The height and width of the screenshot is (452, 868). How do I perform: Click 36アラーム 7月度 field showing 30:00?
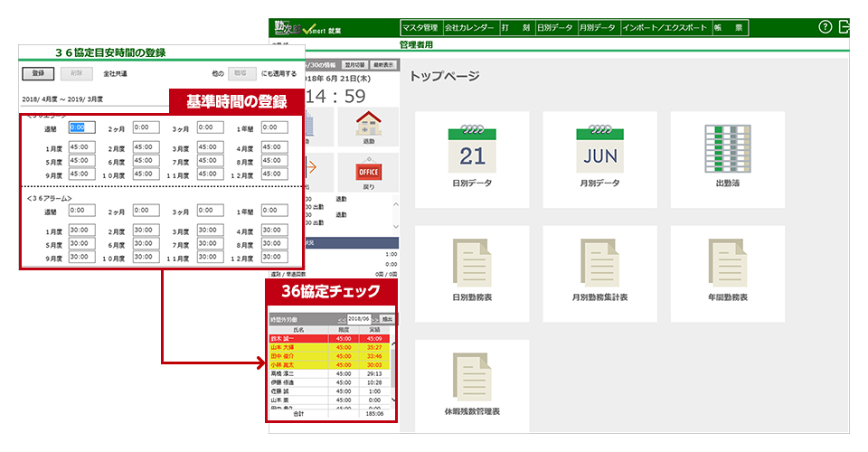[211, 244]
